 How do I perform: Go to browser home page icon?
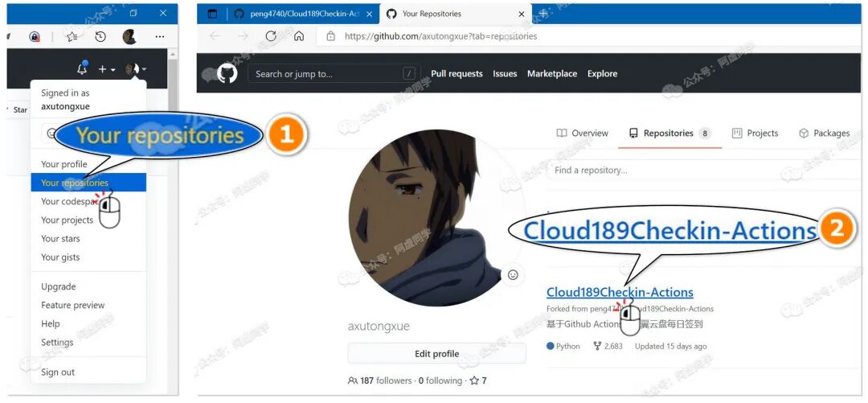click(x=299, y=36)
